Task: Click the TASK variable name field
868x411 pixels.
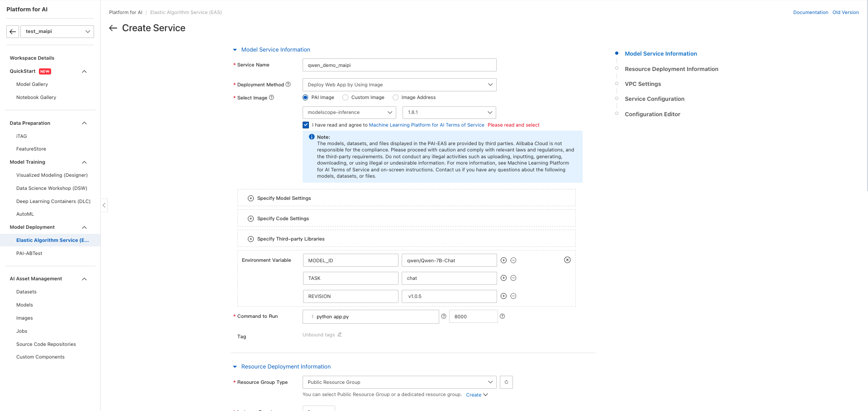Action: pyautogui.click(x=350, y=279)
